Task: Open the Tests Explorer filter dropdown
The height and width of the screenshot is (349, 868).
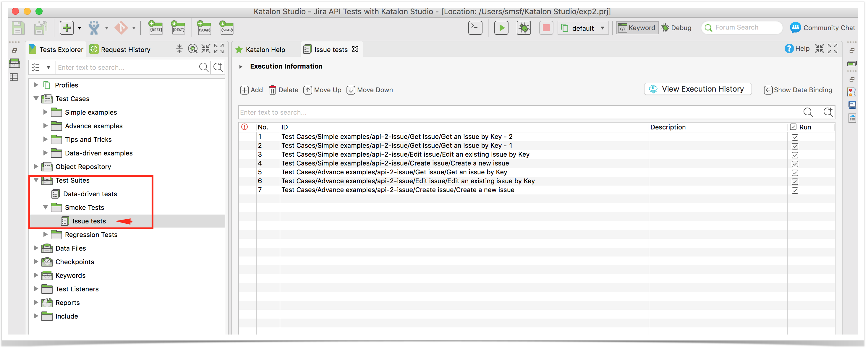Action: pos(48,68)
